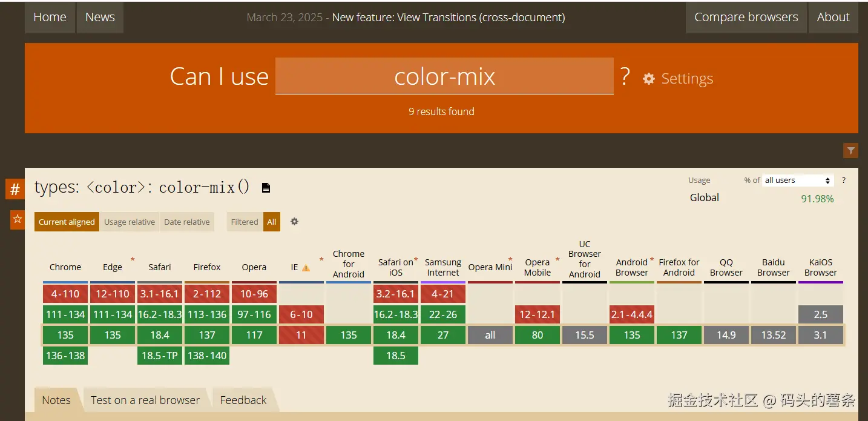Star this feature as favorite
Image resolution: width=868 pixels, height=421 pixels.
(x=17, y=219)
